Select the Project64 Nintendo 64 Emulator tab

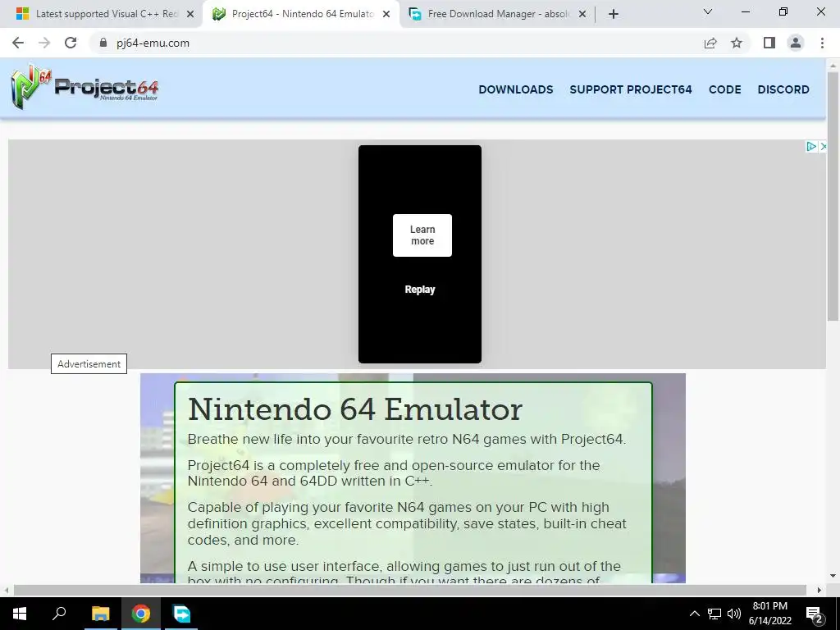tap(300, 14)
